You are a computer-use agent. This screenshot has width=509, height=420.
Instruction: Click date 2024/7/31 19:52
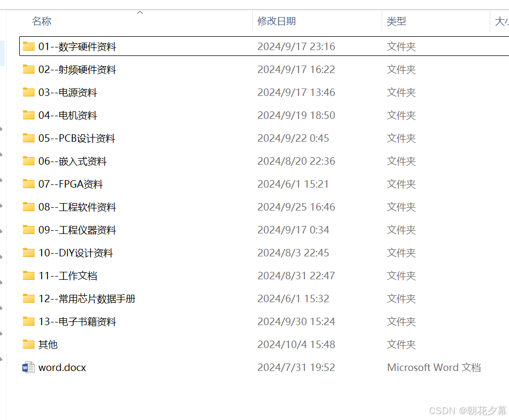pos(296,367)
